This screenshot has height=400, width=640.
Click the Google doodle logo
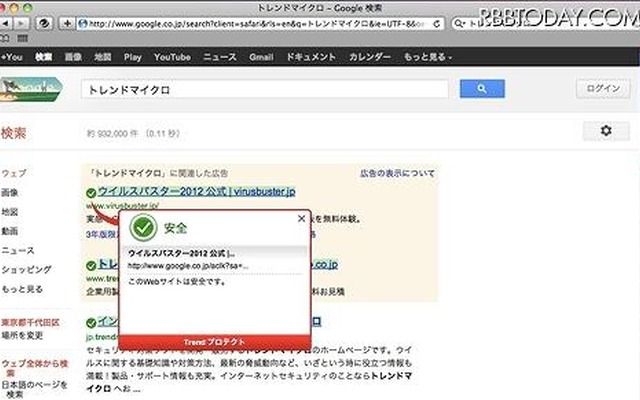tap(31, 89)
